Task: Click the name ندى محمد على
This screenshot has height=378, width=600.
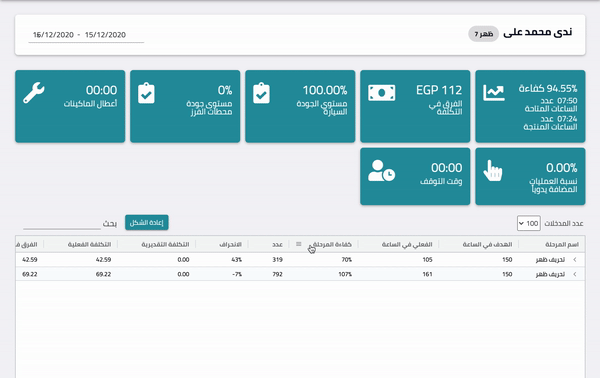Action: click(538, 32)
